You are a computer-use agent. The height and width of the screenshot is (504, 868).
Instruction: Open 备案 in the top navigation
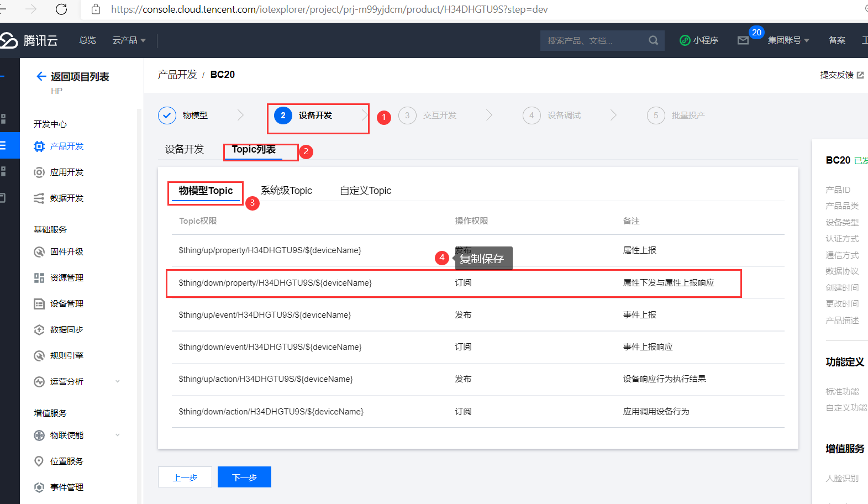pyautogui.click(x=837, y=40)
